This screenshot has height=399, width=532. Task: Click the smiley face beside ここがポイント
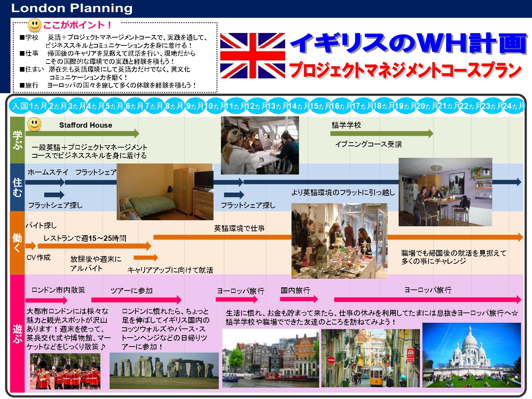[x=34, y=25]
